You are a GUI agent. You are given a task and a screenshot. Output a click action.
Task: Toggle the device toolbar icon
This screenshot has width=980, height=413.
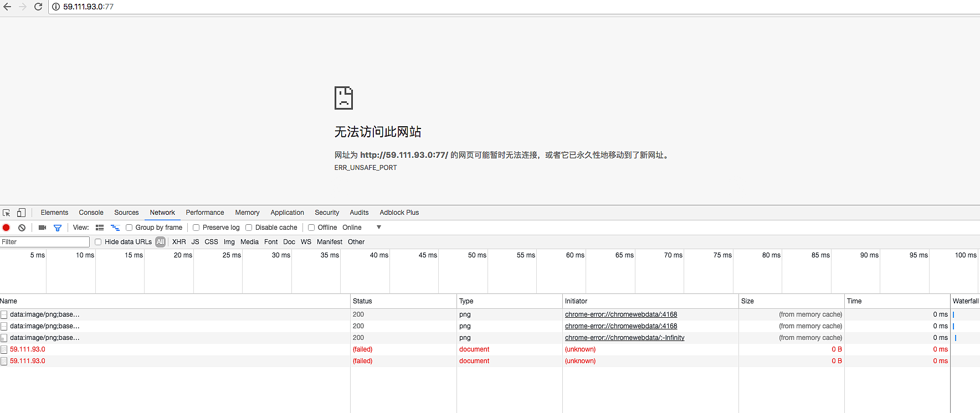21,213
